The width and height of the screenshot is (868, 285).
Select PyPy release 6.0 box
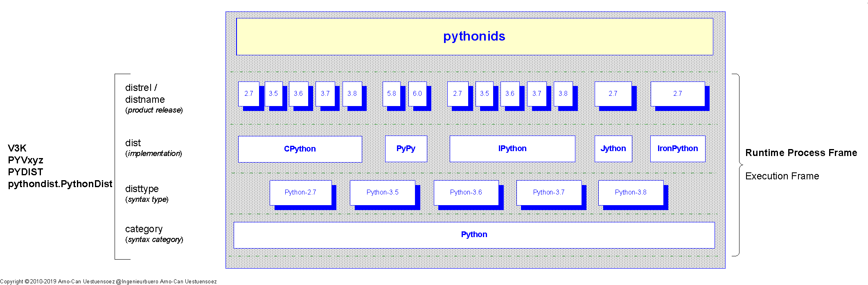click(417, 94)
